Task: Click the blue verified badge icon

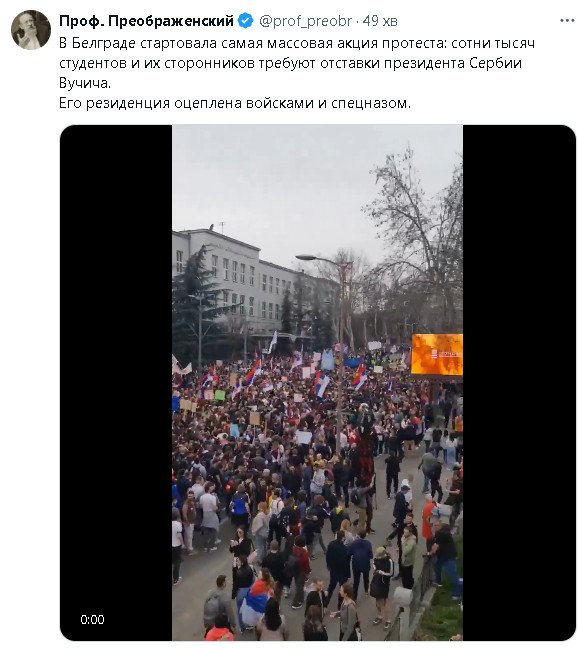Action: pyautogui.click(x=246, y=21)
